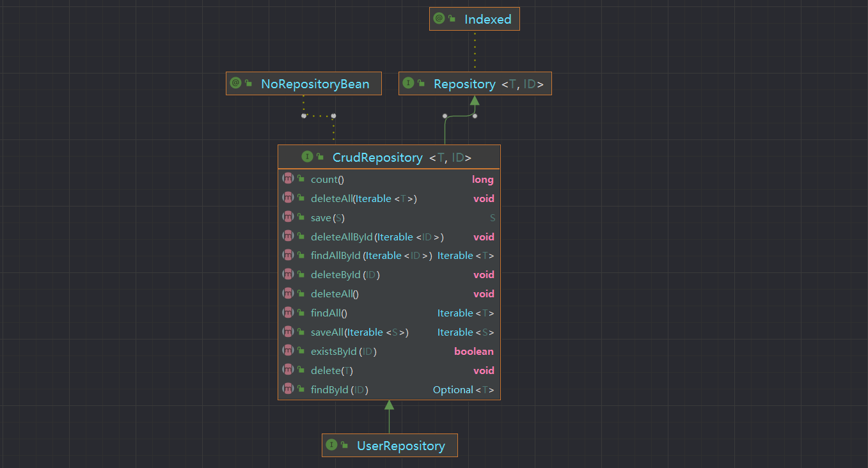Click the public lock icon on the UserRepository node
This screenshot has width=868, height=468.
pos(344,446)
